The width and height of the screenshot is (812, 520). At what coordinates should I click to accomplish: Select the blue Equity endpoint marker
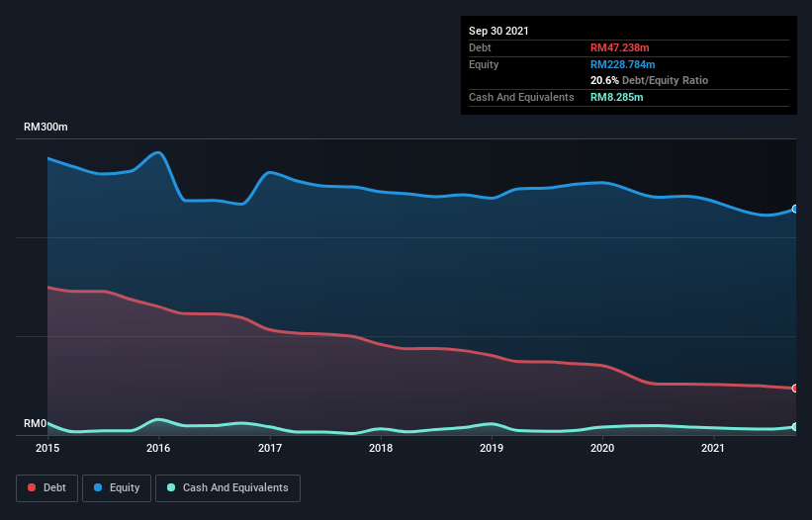pos(795,209)
